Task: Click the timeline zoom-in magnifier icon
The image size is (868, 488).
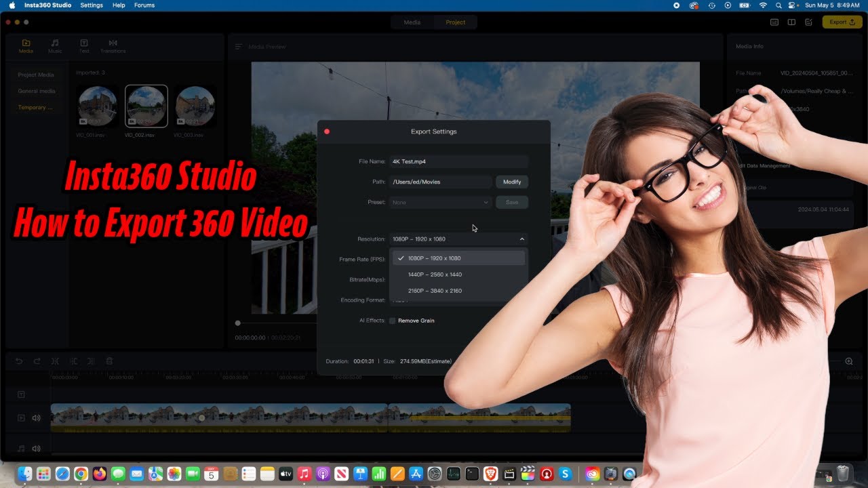Action: click(848, 361)
